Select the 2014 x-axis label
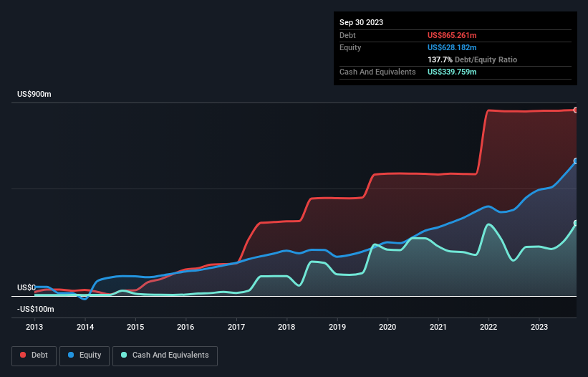 (85, 327)
